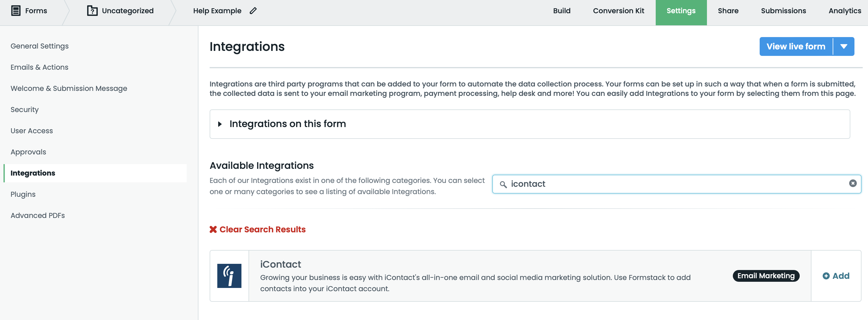Click the View live form button

[x=796, y=46]
